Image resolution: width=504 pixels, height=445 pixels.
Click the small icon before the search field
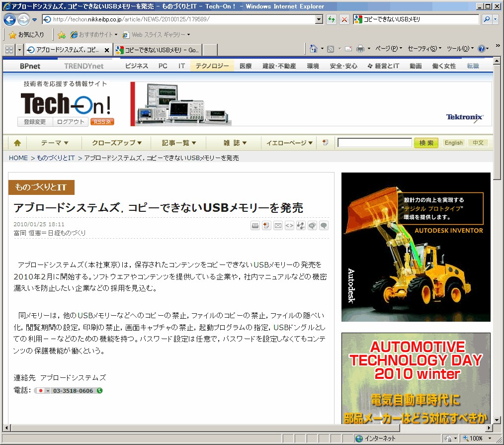point(325,142)
